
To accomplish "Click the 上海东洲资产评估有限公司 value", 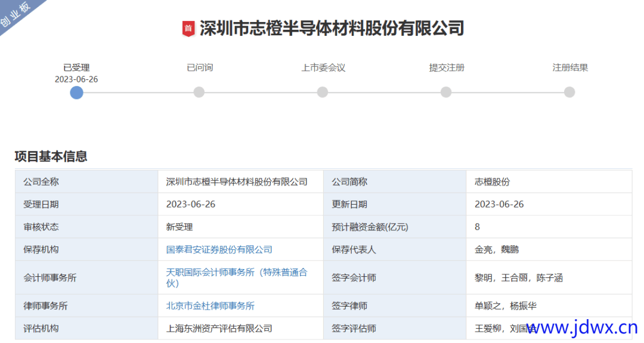I will tap(219, 328).
